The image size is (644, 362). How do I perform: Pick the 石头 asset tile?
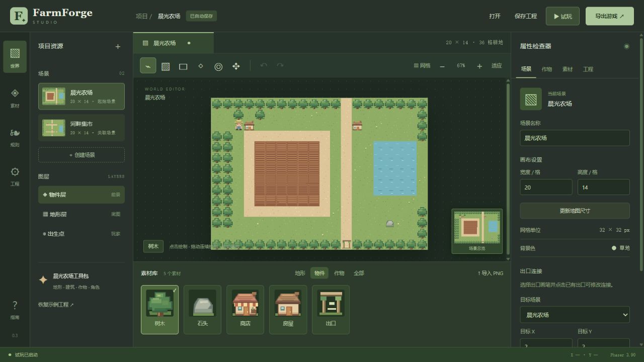[202, 310]
